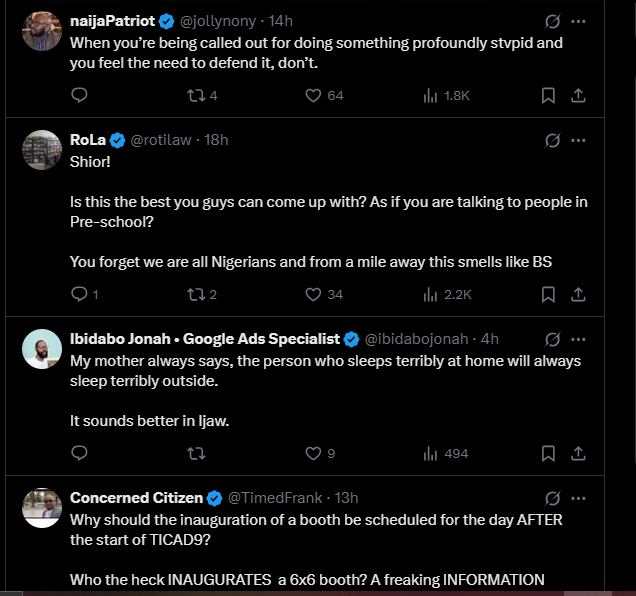Repost Ibidabo Jonah's tweet
636x596 pixels.
(196, 454)
